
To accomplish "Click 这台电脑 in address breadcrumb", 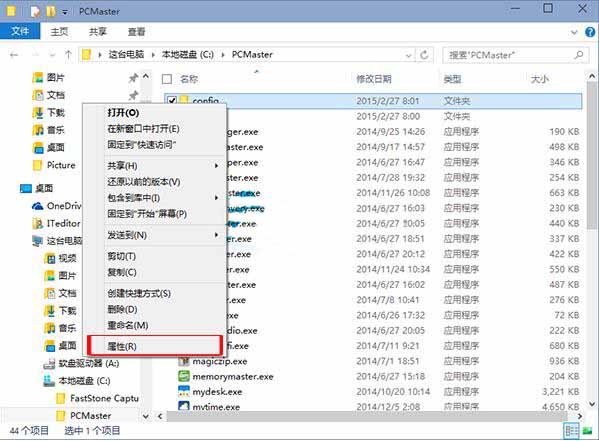I will pos(126,55).
